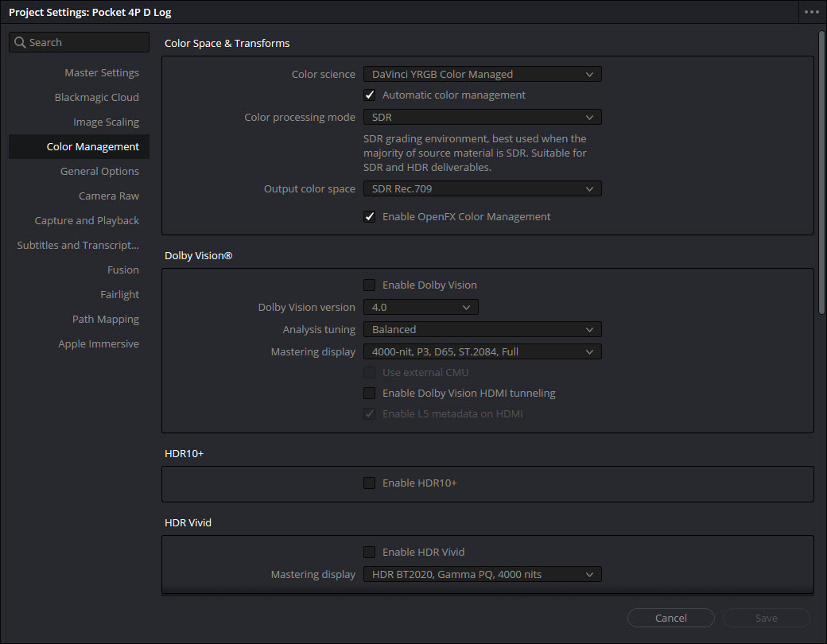Check Enable Dolby Vision
This screenshot has height=644, width=827.
click(369, 285)
